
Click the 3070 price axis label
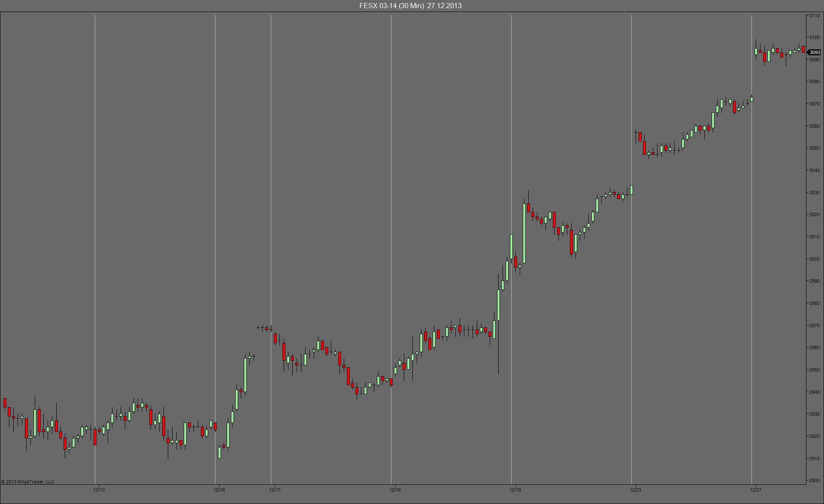pyautogui.click(x=814, y=104)
